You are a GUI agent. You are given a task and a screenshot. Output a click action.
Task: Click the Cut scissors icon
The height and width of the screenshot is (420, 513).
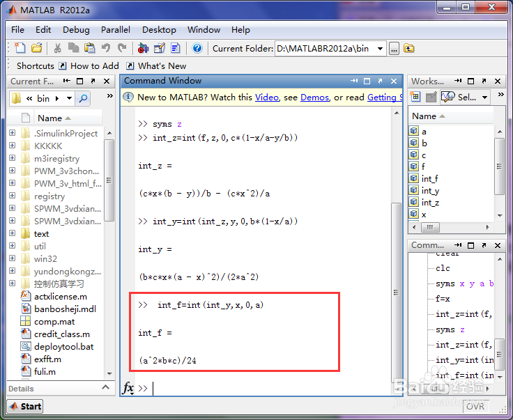pos(57,48)
